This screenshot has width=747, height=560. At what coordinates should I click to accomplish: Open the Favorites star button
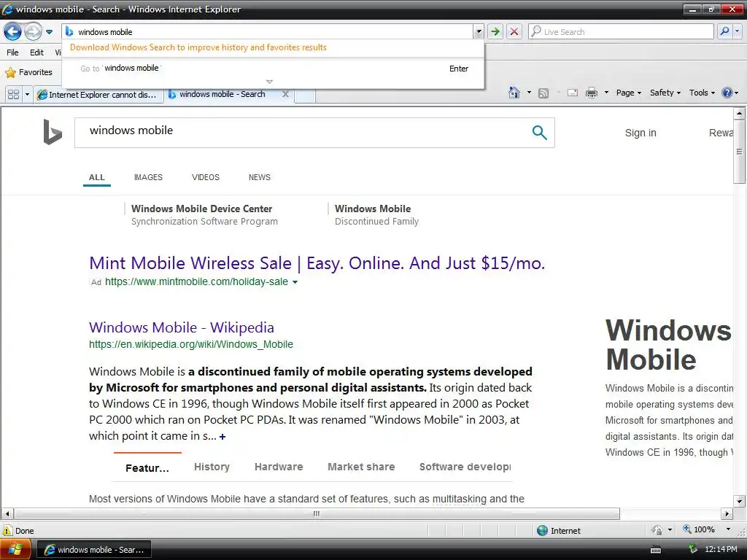click(28, 72)
